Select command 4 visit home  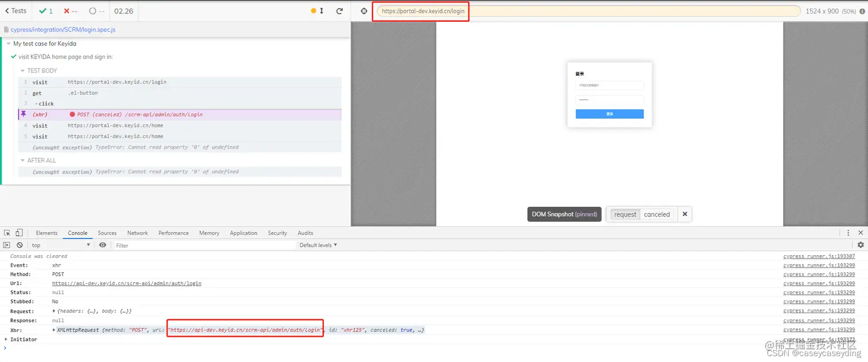click(180, 126)
